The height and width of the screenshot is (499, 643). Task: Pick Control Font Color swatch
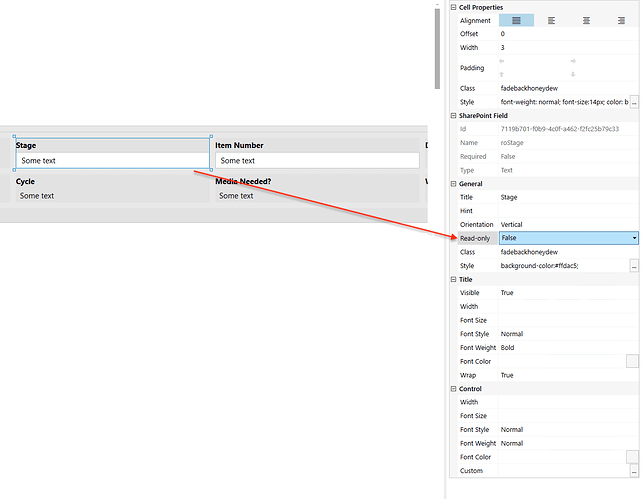632,457
